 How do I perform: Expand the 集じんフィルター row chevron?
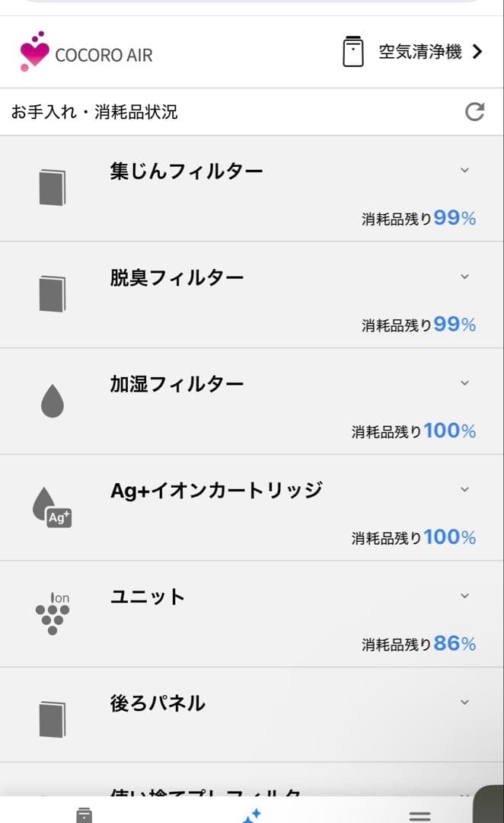465,170
